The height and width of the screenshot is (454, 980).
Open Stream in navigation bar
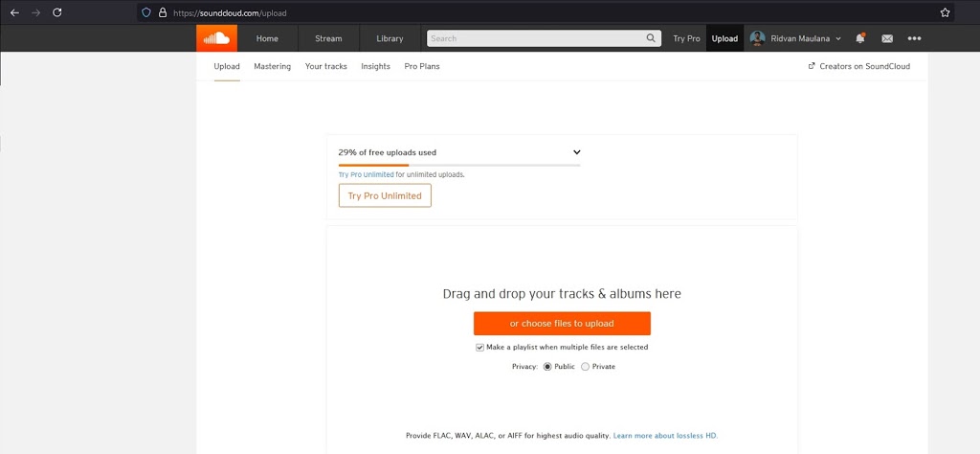[328, 38]
